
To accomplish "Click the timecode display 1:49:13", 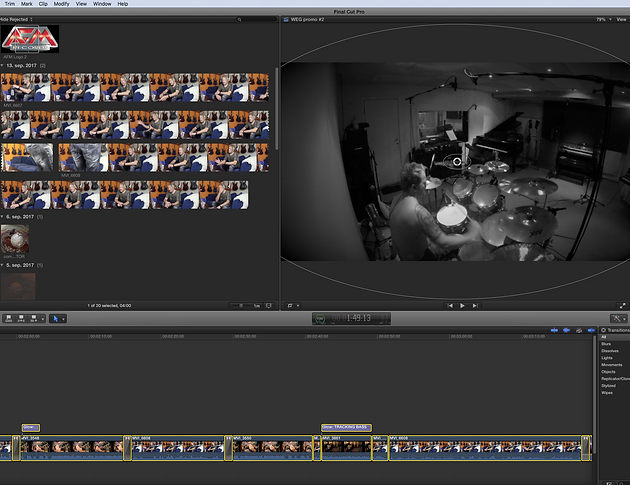I will click(358, 318).
